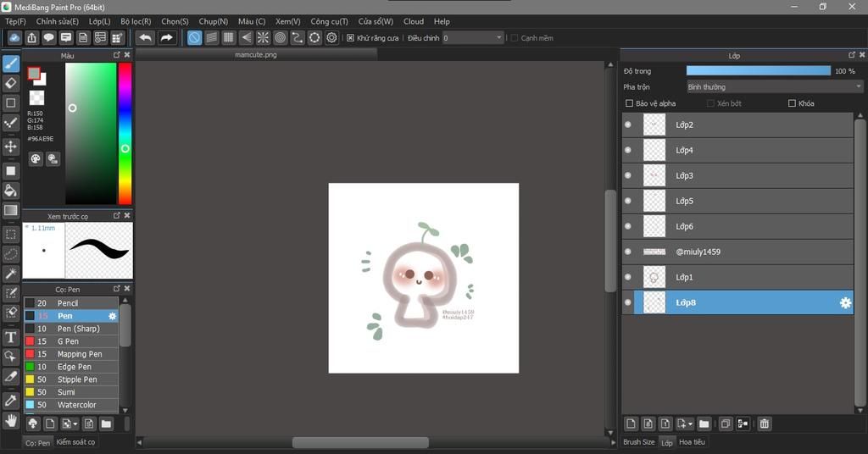Viewport: 868px width, 454px height.
Task: Select the Eraser tool
Action: (x=10, y=84)
